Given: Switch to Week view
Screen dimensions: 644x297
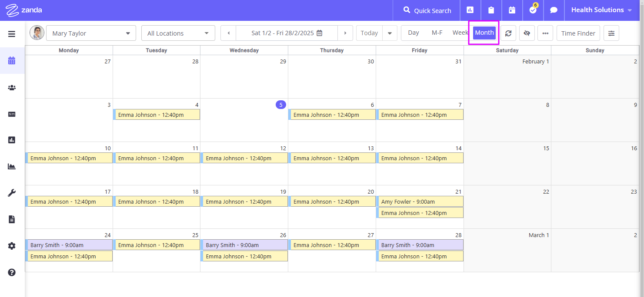Looking at the screenshot, I should coord(460,33).
